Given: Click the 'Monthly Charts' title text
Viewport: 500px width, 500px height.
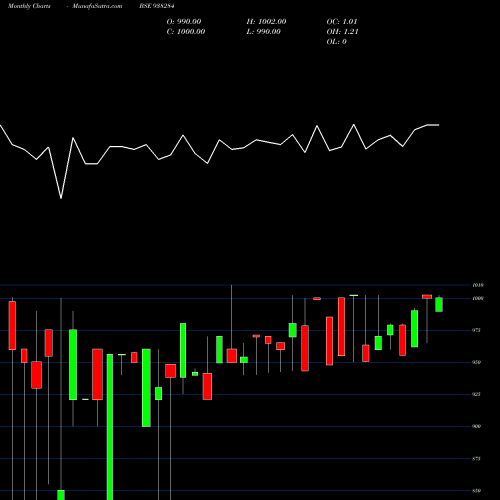Looking at the screenshot, I should click(29, 6).
